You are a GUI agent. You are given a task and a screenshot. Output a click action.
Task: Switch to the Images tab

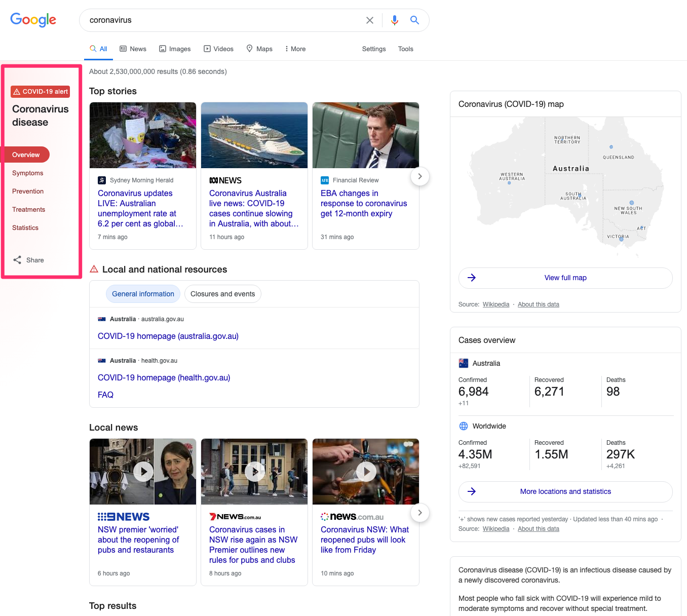pos(175,49)
